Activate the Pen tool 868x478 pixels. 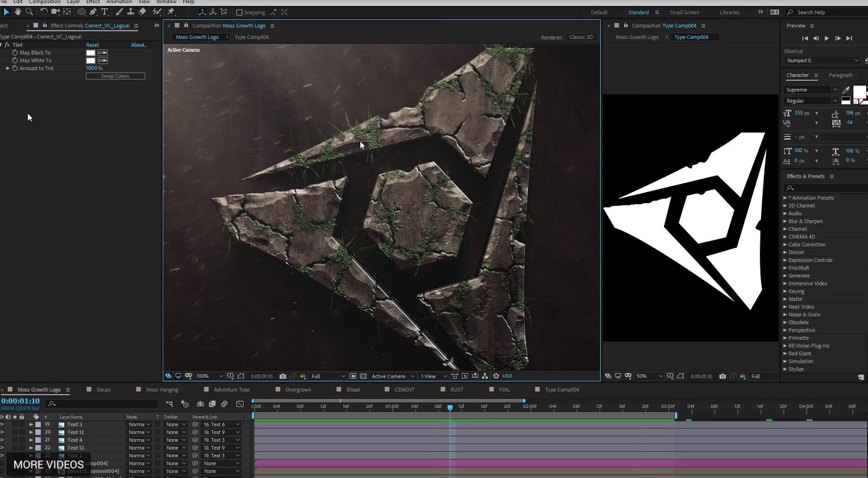[93, 11]
